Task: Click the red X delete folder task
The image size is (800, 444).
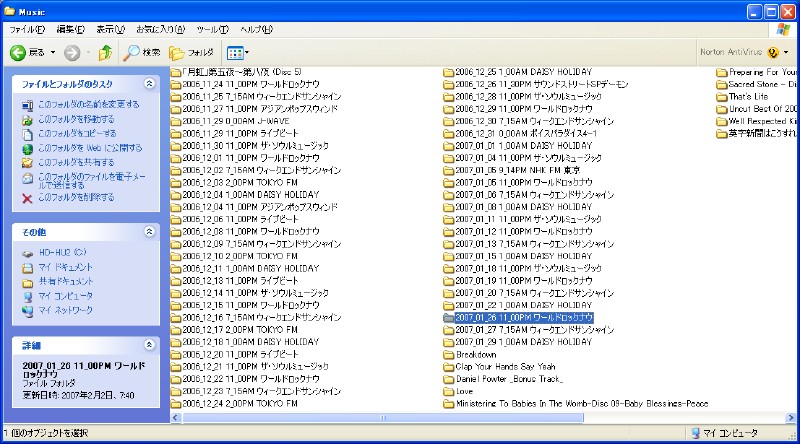Action: [28, 198]
